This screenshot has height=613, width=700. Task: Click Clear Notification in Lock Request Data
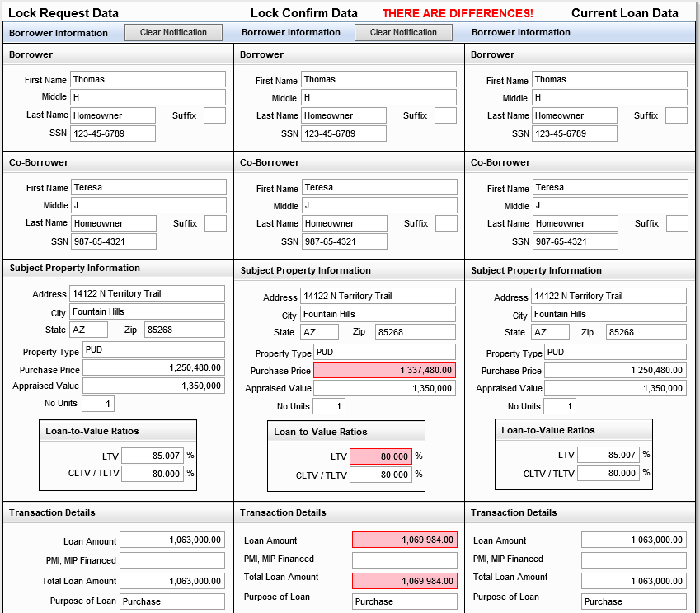click(x=173, y=33)
